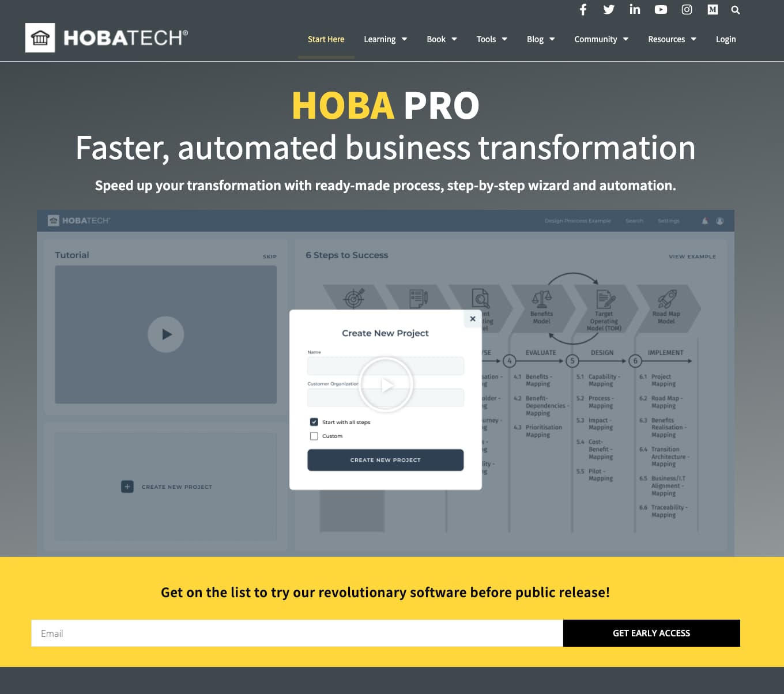The height and width of the screenshot is (694, 784).
Task: Open the LinkedIn social icon
Action: coord(635,10)
